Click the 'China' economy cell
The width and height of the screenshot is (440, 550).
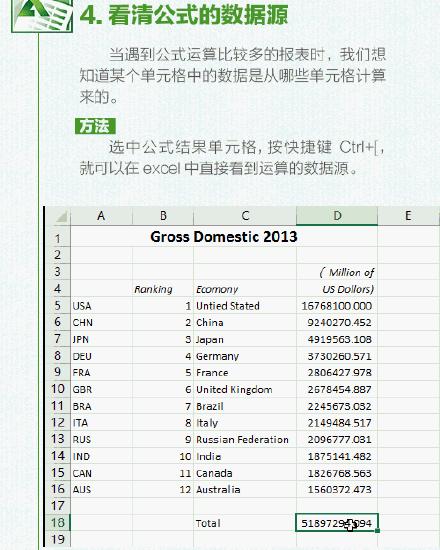click(x=245, y=322)
